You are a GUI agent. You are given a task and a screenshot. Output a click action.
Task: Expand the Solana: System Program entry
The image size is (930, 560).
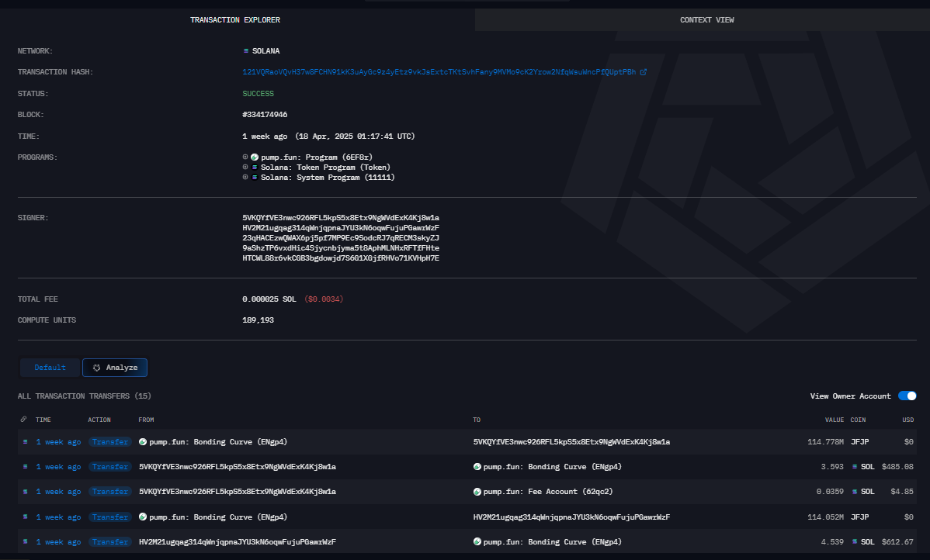245,177
